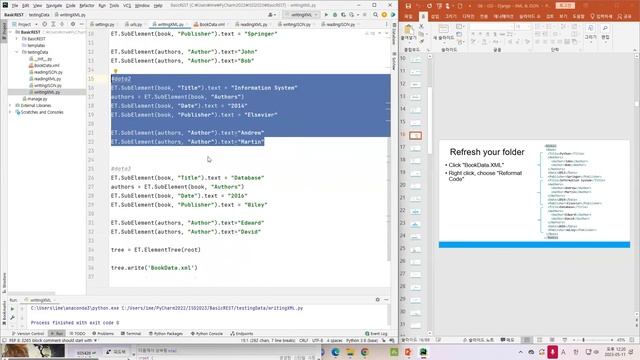Click the red microphone tray icon
This screenshot has width=640, height=360.
coord(553,352)
